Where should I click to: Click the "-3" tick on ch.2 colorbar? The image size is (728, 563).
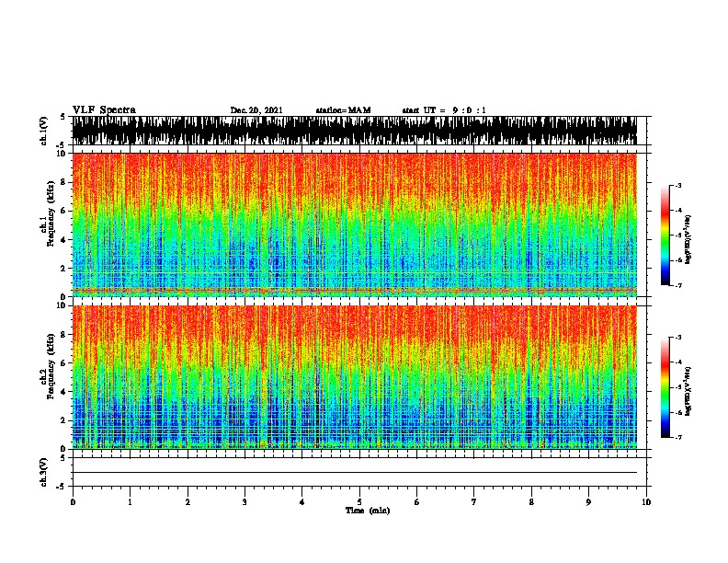pos(677,338)
